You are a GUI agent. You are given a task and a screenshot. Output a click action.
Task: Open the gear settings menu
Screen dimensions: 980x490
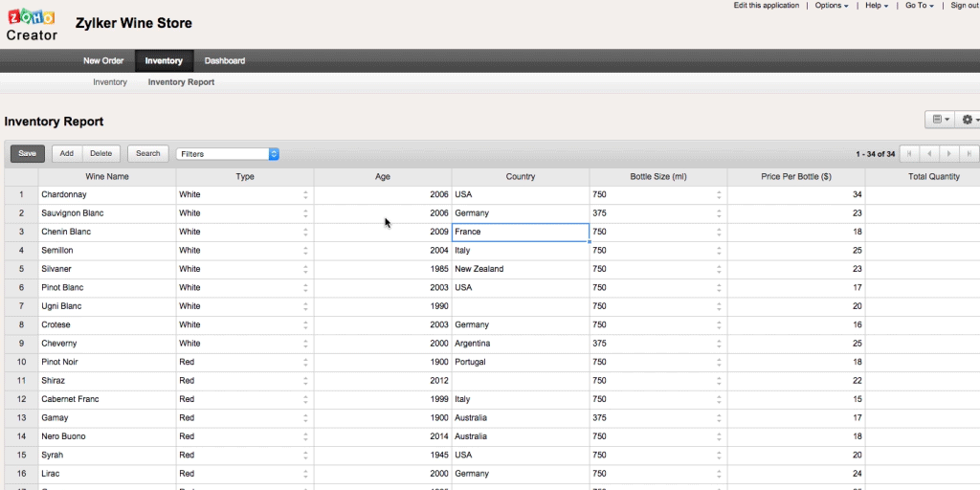969,120
